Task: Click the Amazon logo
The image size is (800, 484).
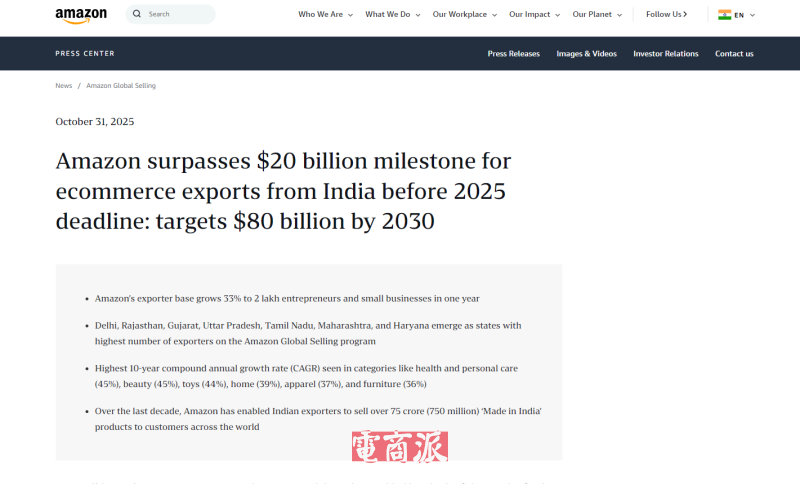Action: pyautogui.click(x=81, y=15)
